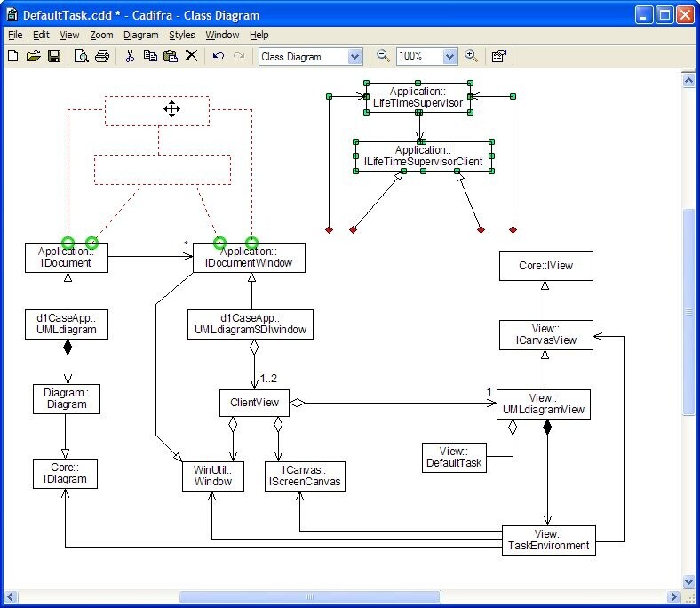Print the diagram using printer icon
Image resolution: width=700 pixels, height=608 pixels.
102,56
